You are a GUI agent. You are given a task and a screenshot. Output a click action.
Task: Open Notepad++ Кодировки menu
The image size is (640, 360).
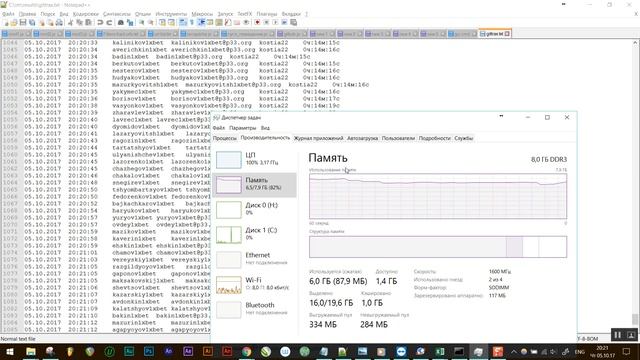[86, 14]
